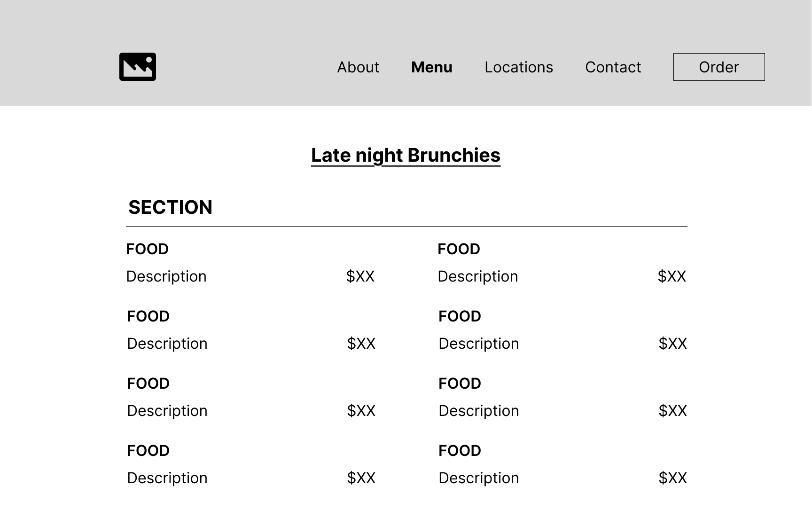Go to the Locations page

(x=519, y=67)
